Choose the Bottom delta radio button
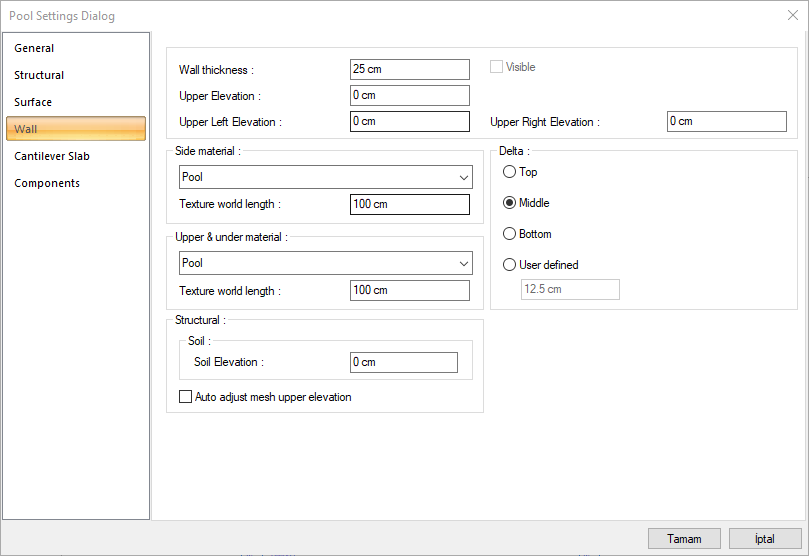 (510, 234)
